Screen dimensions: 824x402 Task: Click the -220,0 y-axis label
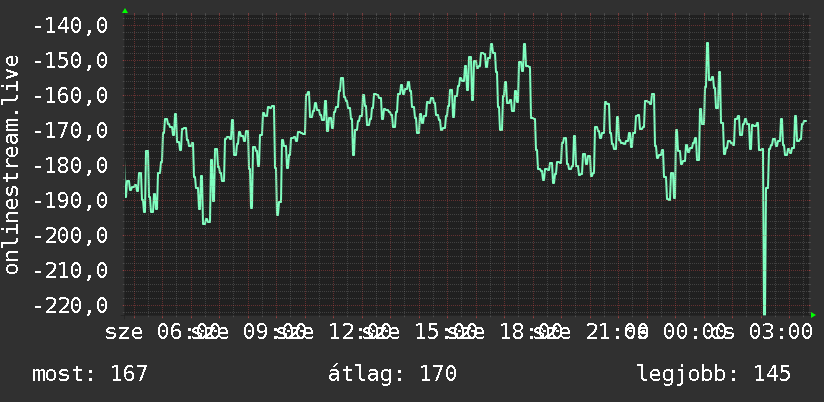tap(70, 305)
